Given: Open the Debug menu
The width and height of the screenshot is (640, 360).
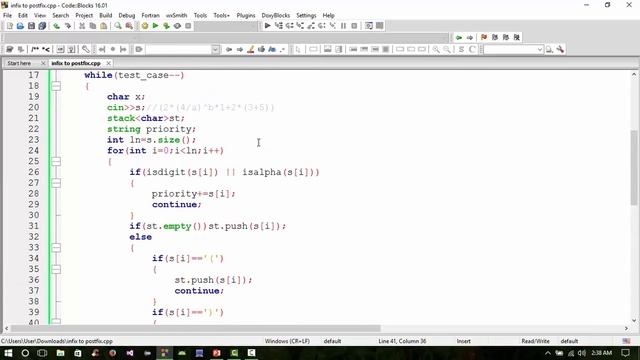Looking at the screenshot, I should pyautogui.click(x=127, y=15).
